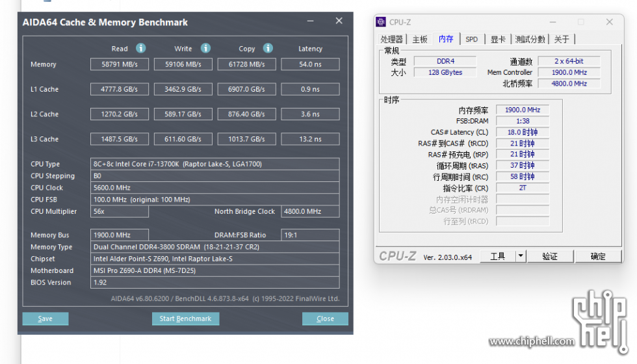This screenshot has height=364, width=637.
Task: Click the Mem Controller 1900.0 MHz value
Action: [x=569, y=72]
